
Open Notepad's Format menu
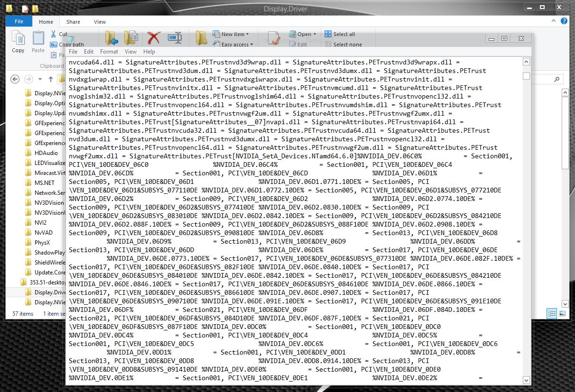109,52
